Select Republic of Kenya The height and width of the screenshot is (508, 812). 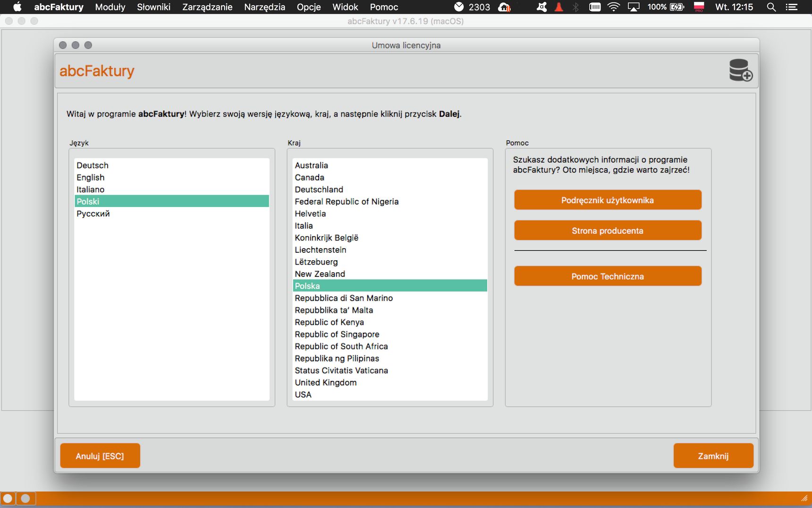(390, 322)
